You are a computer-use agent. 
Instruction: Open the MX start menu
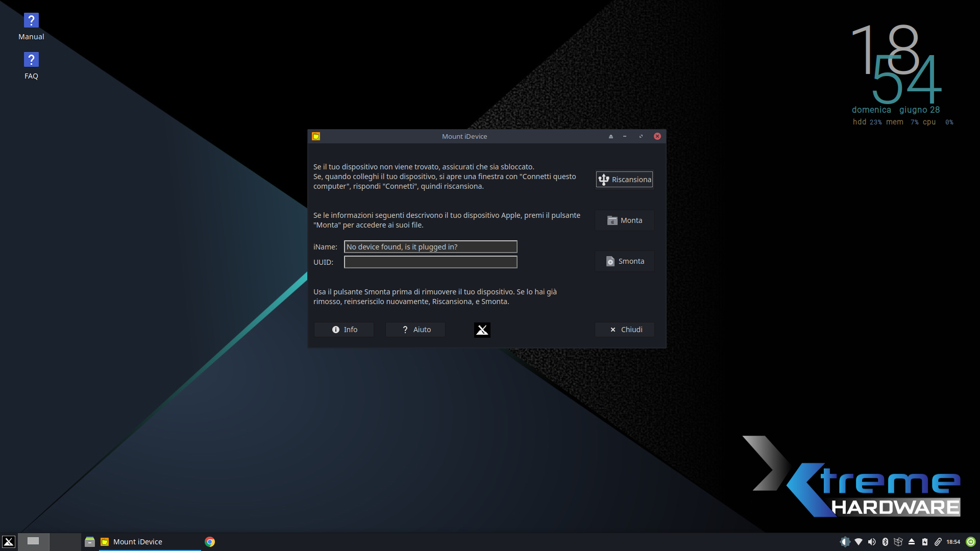click(9, 542)
